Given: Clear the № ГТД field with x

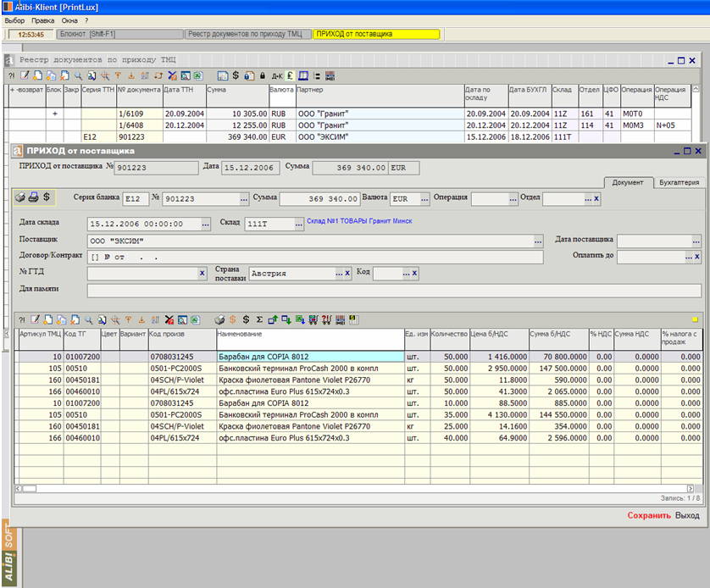Looking at the screenshot, I should [202, 273].
